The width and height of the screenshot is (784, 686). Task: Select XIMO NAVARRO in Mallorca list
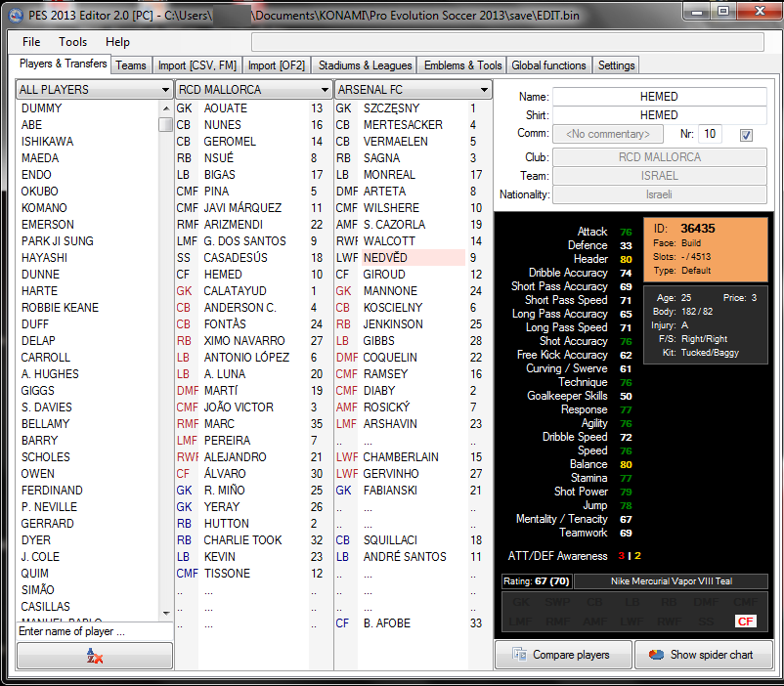(x=244, y=341)
